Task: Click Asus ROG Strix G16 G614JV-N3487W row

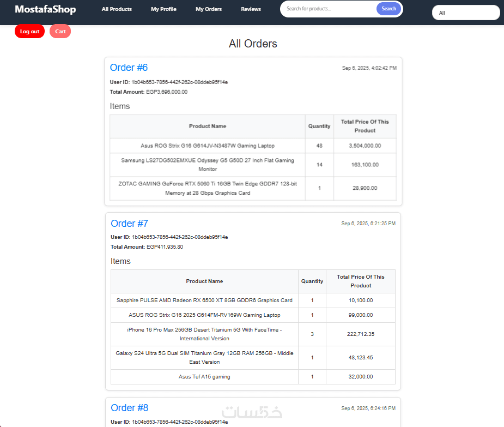Action: tap(253, 146)
